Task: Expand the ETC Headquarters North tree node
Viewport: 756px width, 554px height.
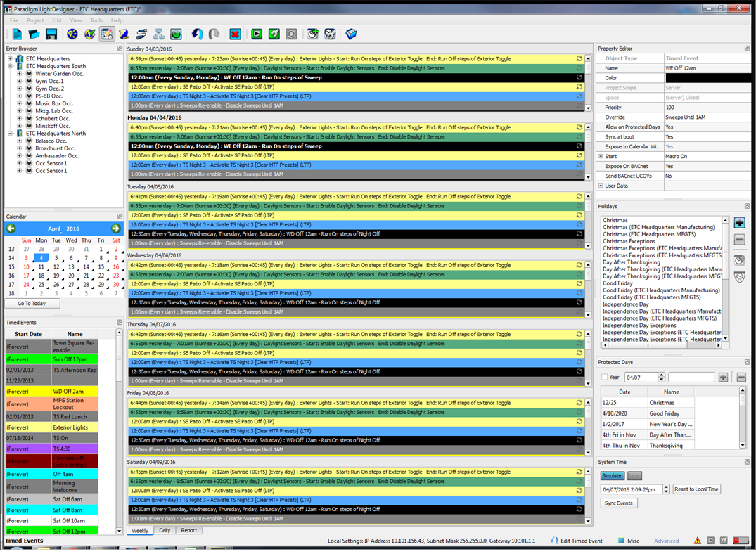Action: tap(11, 134)
